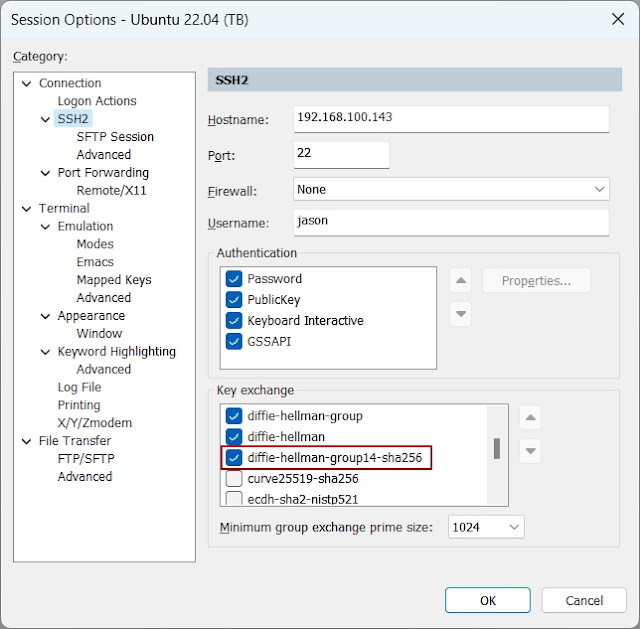Click the Properties... button
The height and width of the screenshot is (629, 640).
coord(536,280)
